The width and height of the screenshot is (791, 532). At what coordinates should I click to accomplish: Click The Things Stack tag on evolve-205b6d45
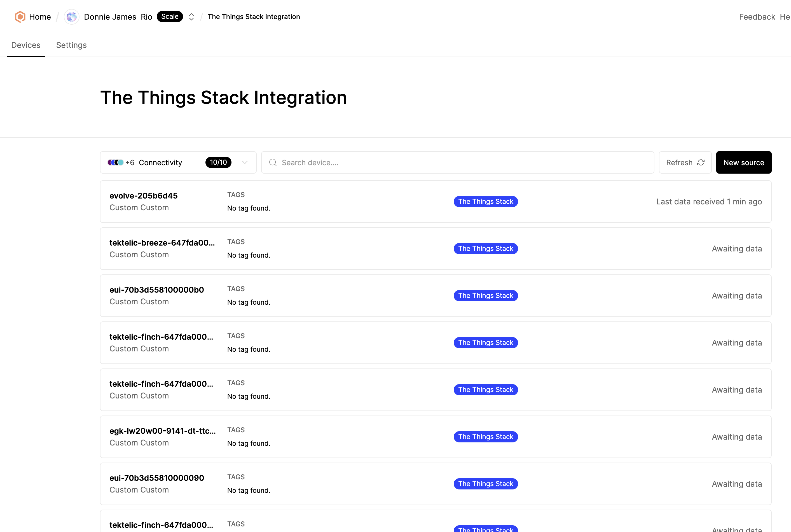pos(485,201)
